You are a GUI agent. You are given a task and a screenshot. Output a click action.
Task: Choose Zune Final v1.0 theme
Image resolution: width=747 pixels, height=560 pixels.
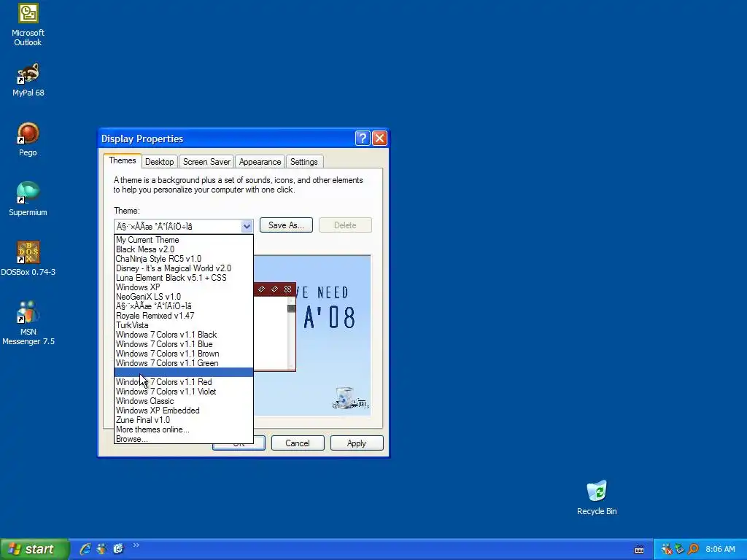click(183, 420)
